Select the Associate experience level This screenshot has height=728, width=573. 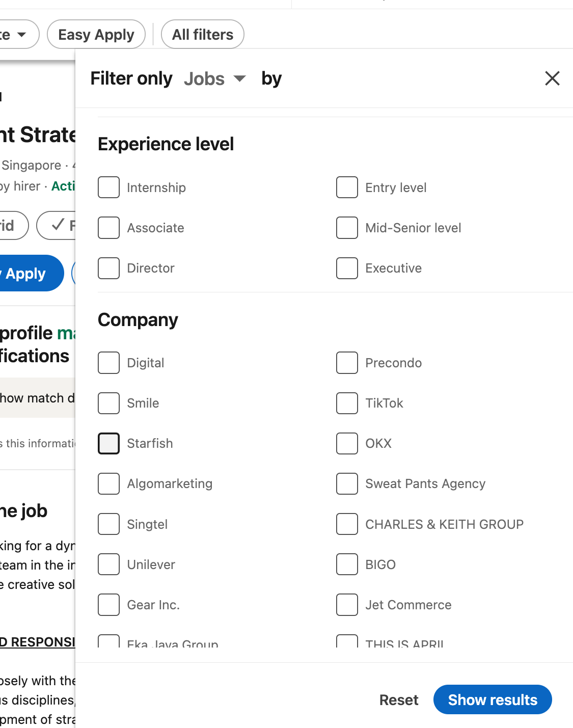[x=108, y=228]
